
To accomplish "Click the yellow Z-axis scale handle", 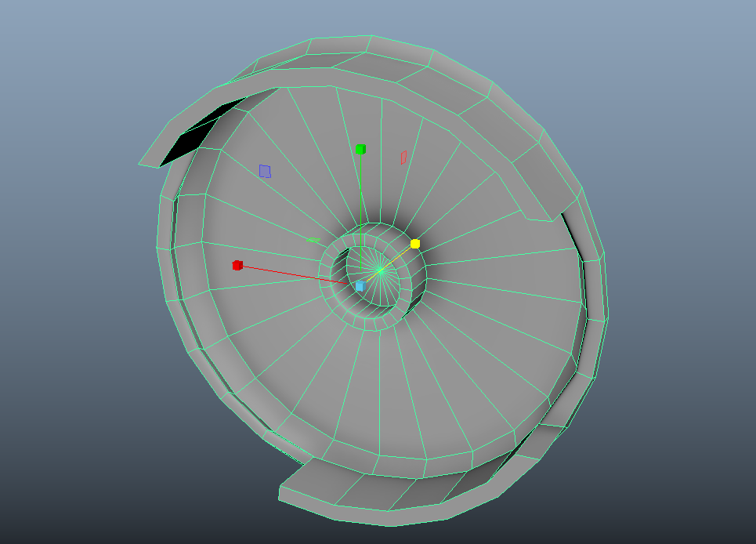I will point(415,244).
